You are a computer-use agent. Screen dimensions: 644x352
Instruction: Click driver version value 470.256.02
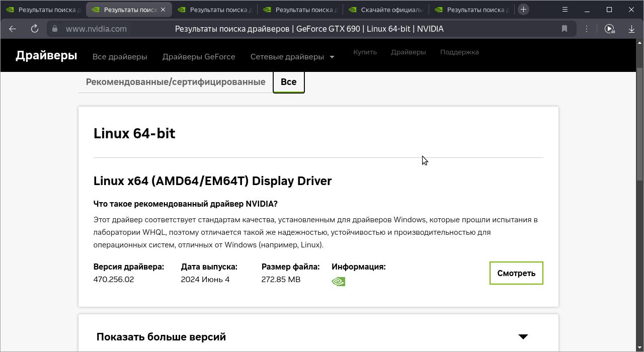[114, 280]
